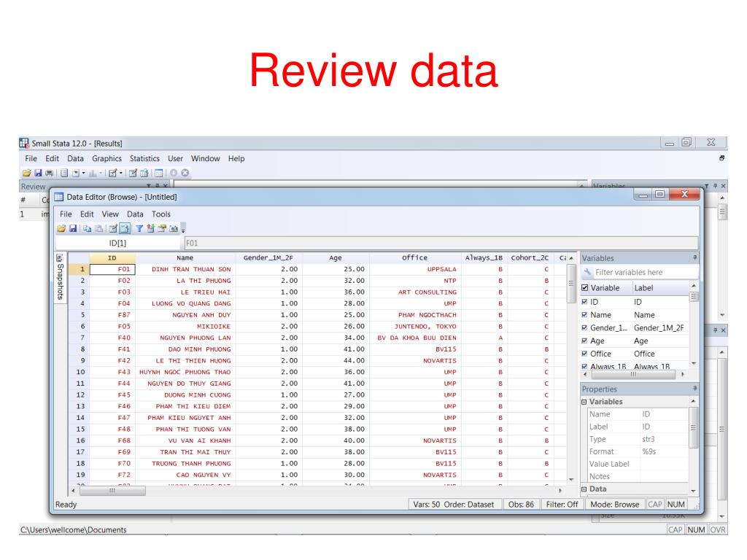
Task: Click Open icon in main Stata toolbar
Action: click(27, 173)
